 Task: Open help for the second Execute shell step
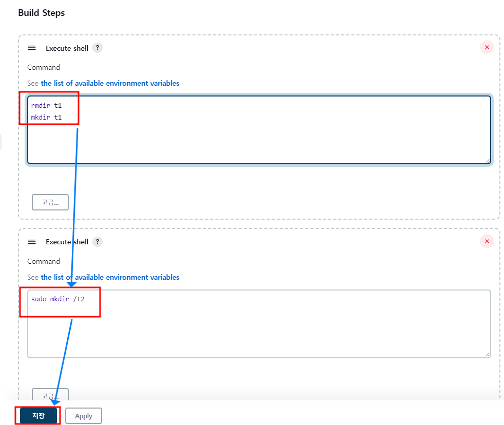[x=98, y=241]
